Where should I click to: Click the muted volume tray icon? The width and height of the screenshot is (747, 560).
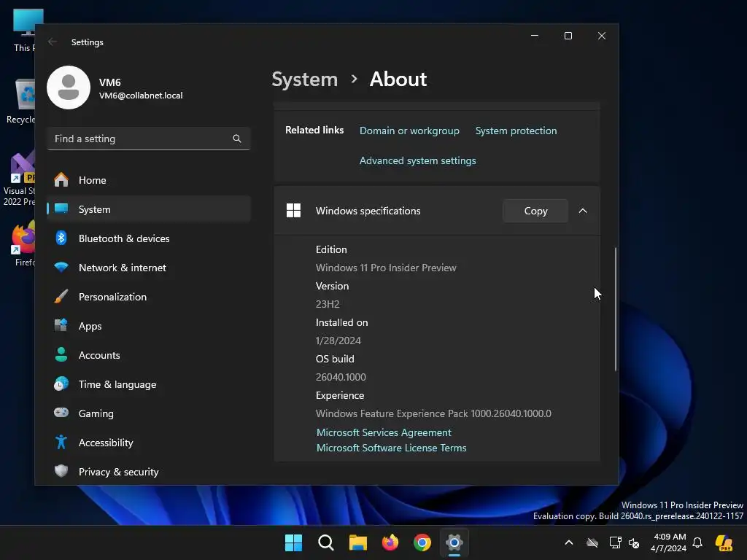pos(634,542)
